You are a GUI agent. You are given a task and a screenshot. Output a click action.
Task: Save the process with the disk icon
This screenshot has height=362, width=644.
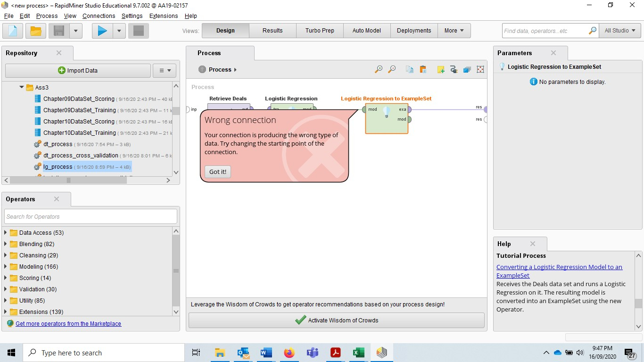pyautogui.click(x=59, y=31)
